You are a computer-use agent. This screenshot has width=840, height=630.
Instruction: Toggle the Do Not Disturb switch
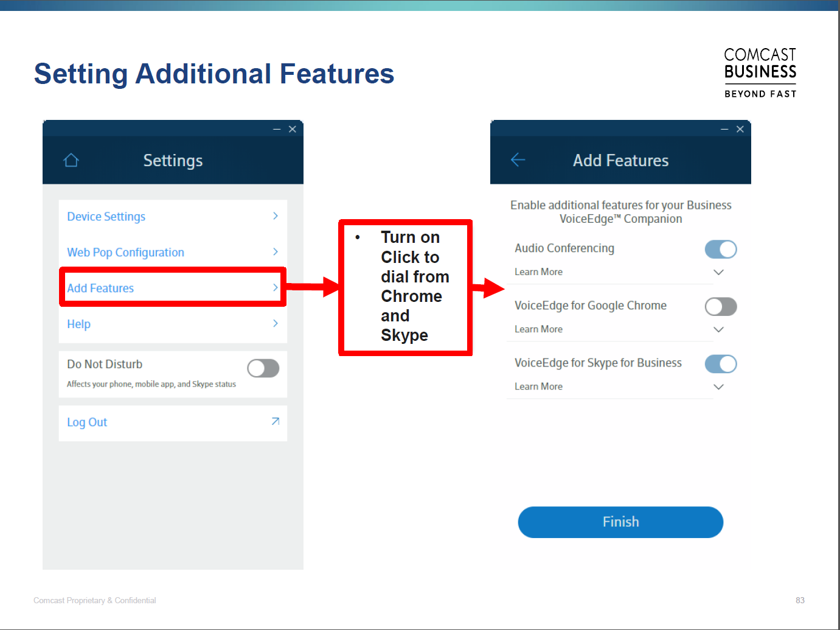coord(263,368)
